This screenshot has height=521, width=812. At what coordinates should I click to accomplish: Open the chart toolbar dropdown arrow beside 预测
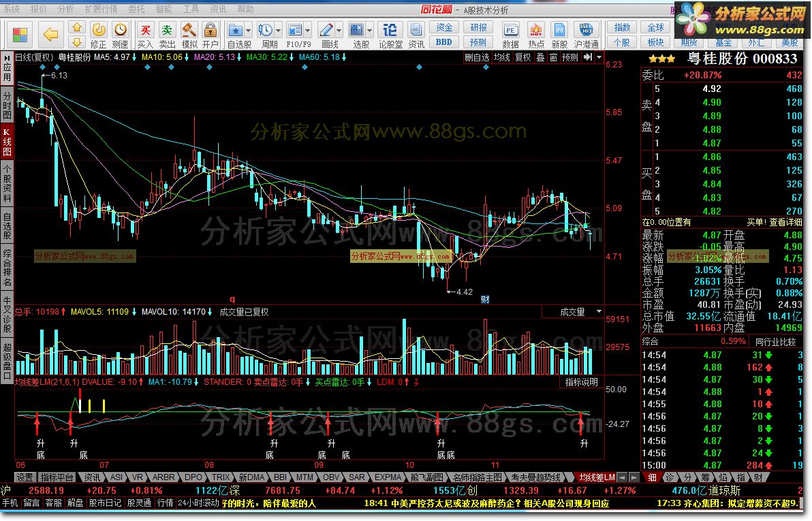599,57
